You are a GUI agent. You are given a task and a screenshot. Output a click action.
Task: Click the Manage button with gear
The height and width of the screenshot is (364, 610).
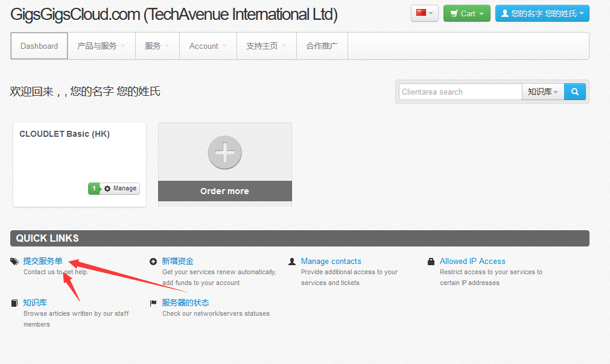(x=120, y=189)
